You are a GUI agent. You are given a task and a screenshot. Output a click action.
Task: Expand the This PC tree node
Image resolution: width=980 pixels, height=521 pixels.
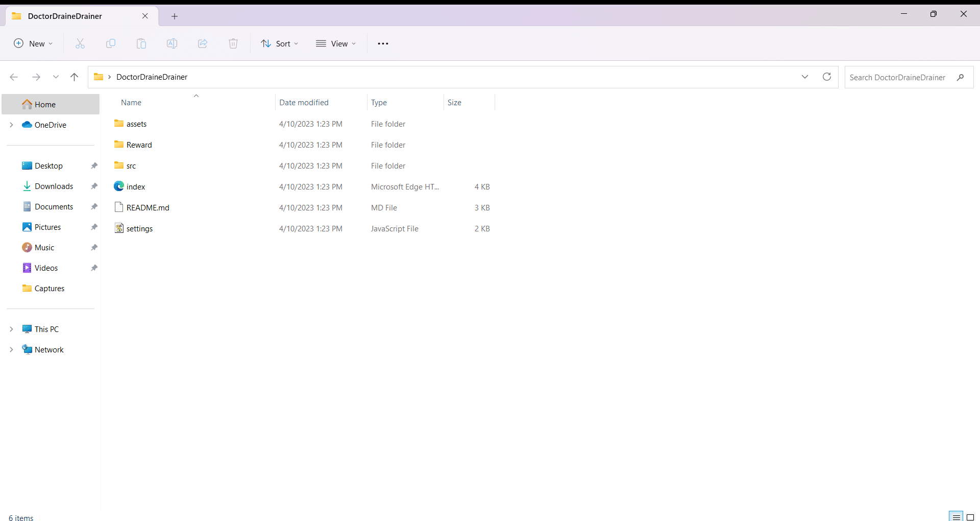click(x=11, y=329)
